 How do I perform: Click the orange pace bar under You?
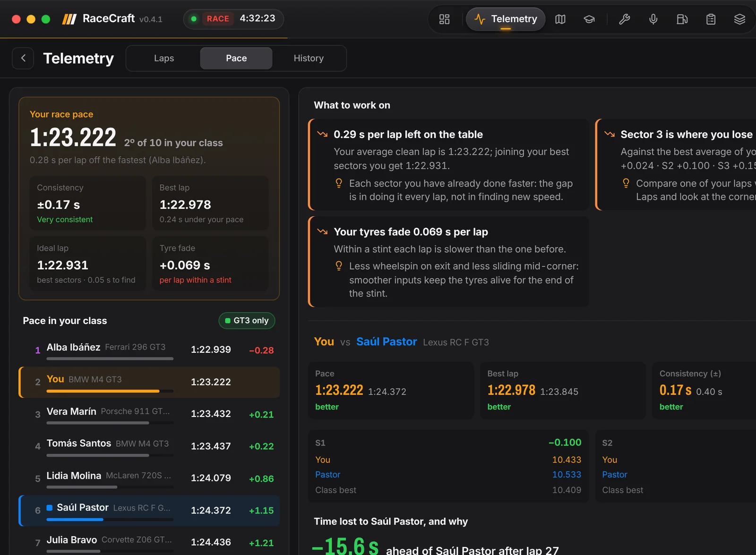point(103,391)
